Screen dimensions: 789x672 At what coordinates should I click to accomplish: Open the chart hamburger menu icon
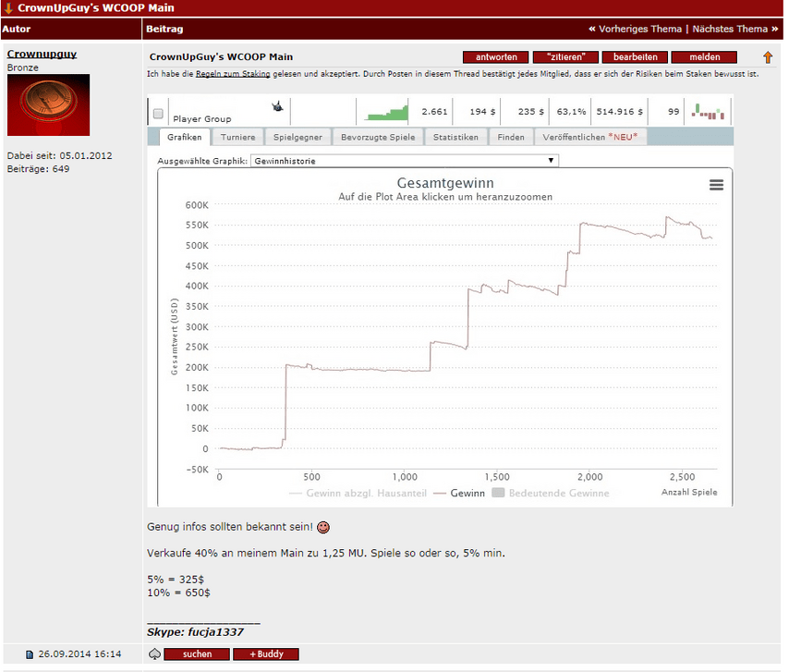[x=716, y=185]
